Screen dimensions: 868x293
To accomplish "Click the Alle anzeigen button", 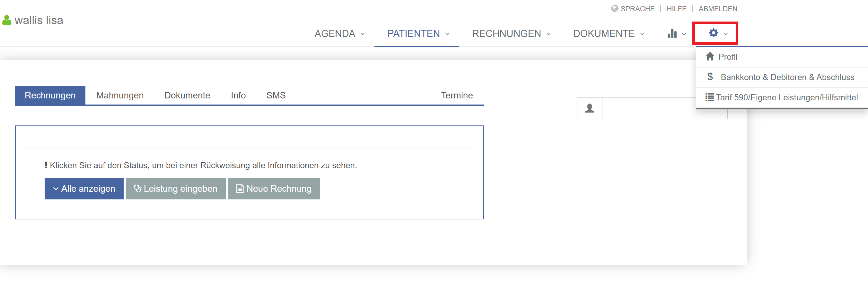I will [x=84, y=189].
